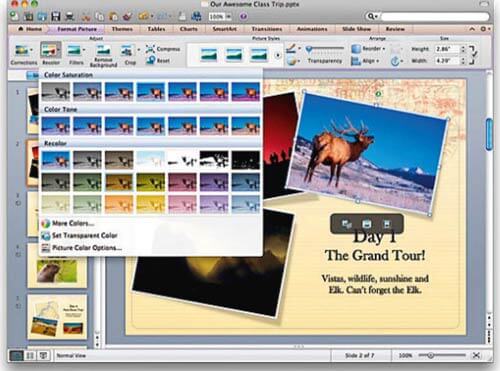Switch to Normal view button in status bar
Viewport: 500px width, 371px height.
[16, 355]
